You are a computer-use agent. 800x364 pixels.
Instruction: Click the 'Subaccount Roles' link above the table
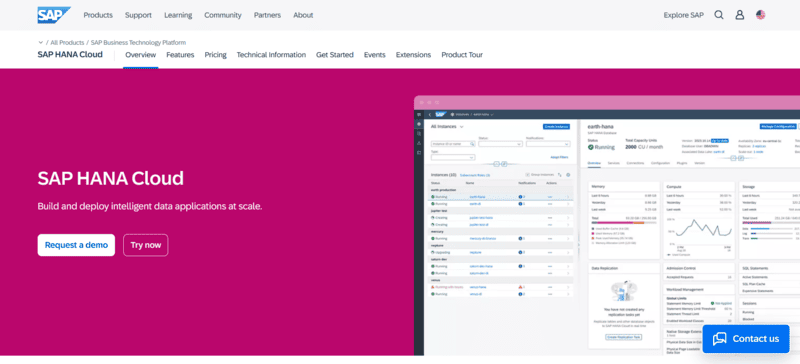tap(475, 175)
